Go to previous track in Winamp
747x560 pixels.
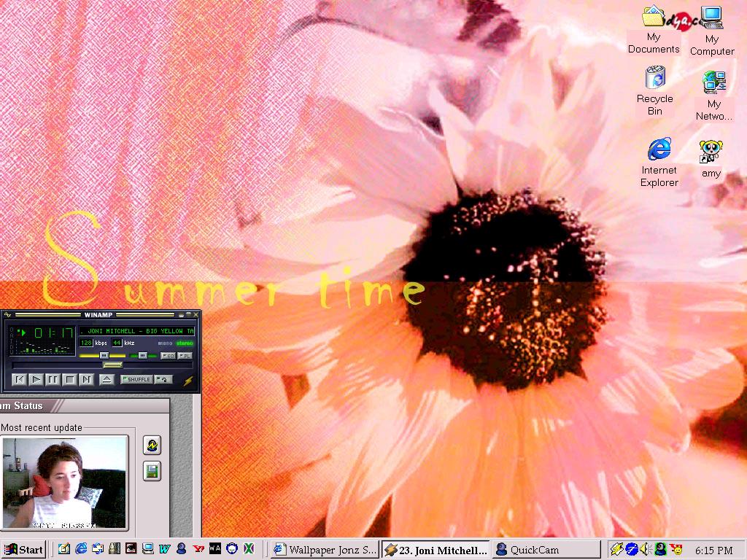pyautogui.click(x=20, y=379)
